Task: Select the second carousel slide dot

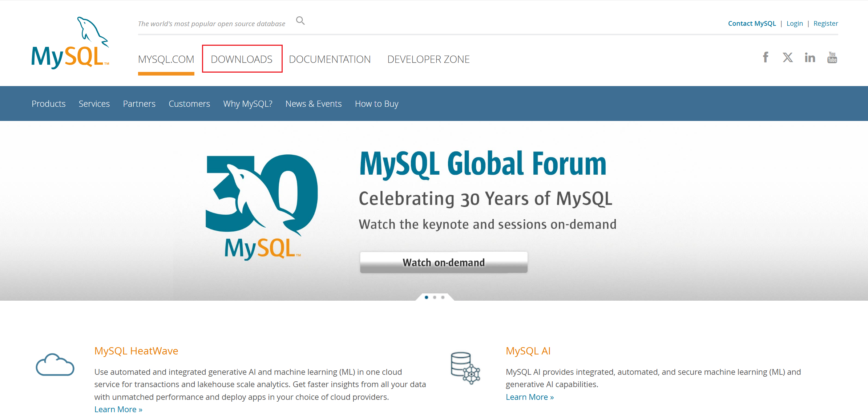Action: pyautogui.click(x=435, y=297)
